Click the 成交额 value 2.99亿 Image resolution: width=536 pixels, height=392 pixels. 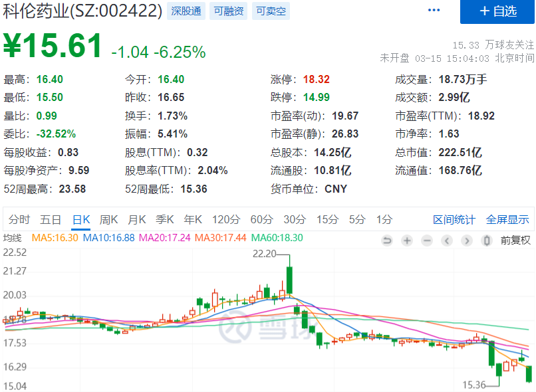pos(454,97)
